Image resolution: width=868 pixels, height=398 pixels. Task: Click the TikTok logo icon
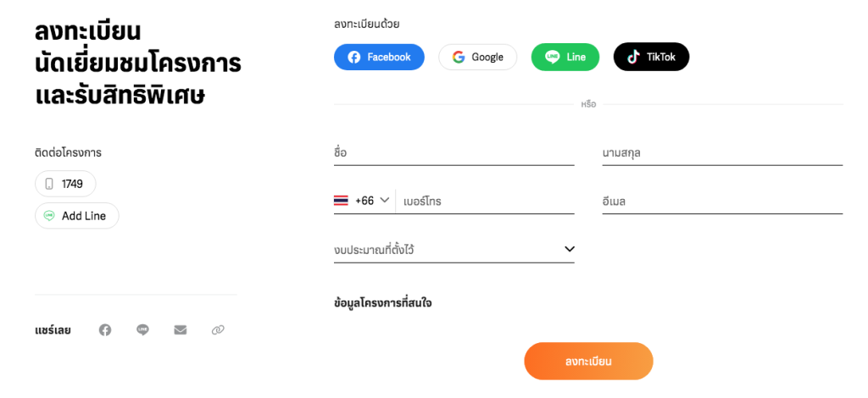pyautogui.click(x=632, y=57)
